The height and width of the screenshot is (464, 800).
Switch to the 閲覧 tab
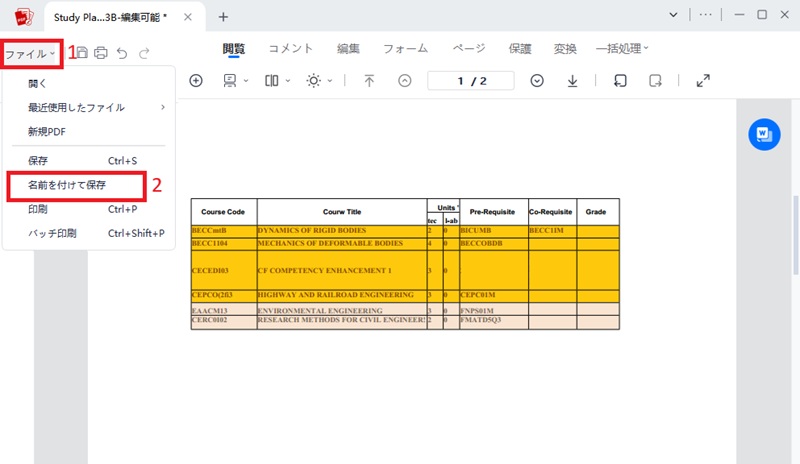(234, 49)
